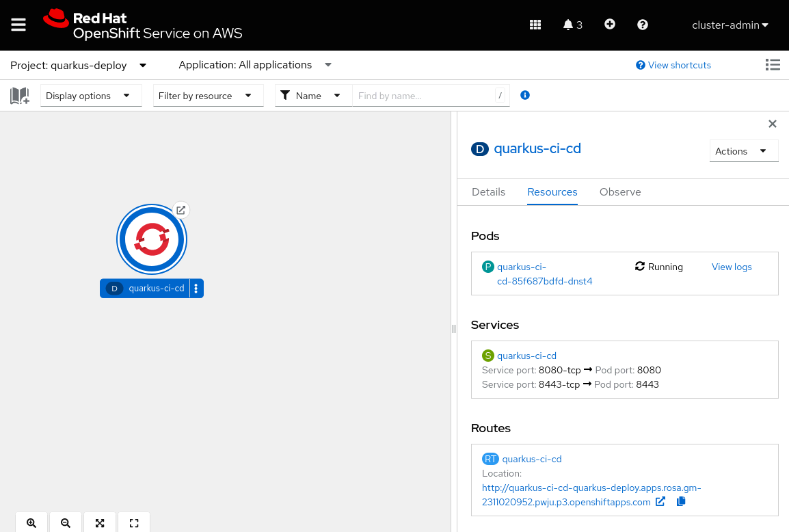Zoom in on the topology canvas
This screenshot has width=789, height=532.
coord(31,523)
